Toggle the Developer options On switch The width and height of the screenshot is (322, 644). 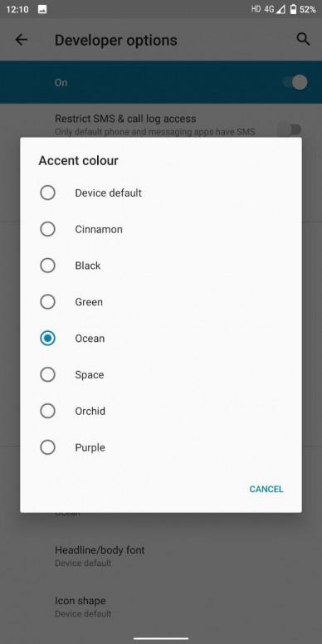point(295,82)
